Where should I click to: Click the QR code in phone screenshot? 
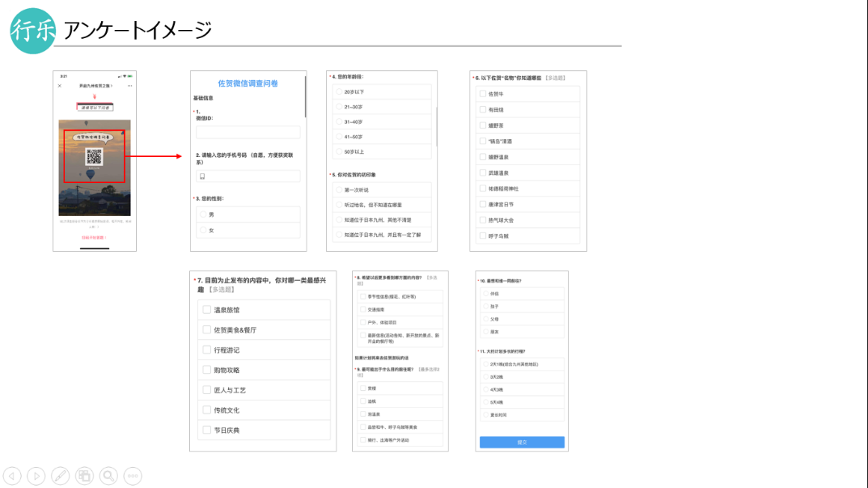click(x=94, y=156)
